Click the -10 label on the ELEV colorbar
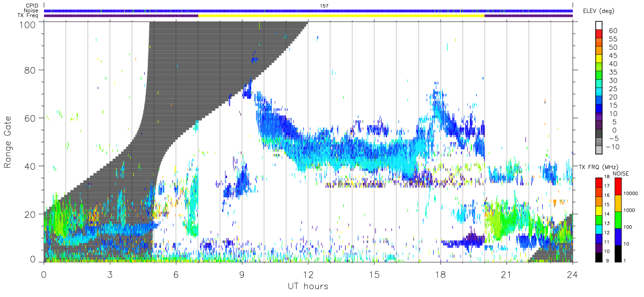The height and width of the screenshot is (297, 644). [611, 147]
